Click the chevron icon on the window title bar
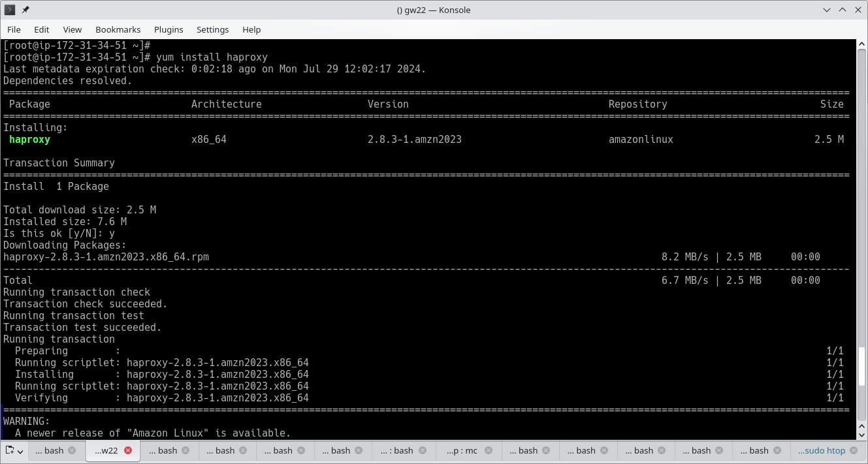 click(x=826, y=10)
